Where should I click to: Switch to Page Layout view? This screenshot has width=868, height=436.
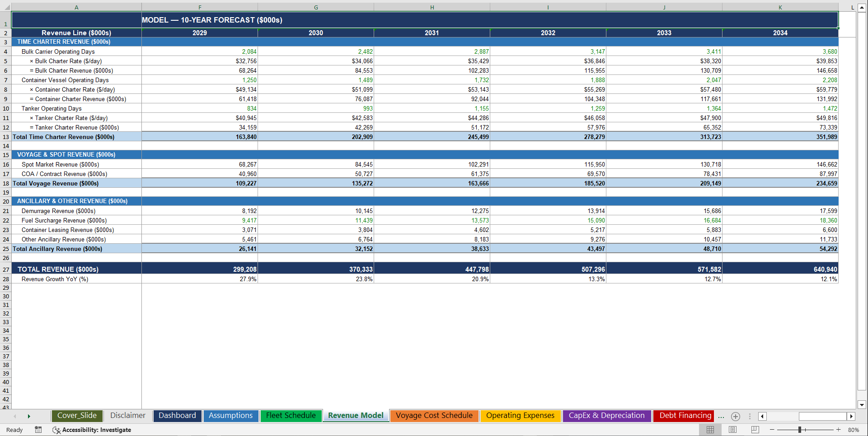732,430
